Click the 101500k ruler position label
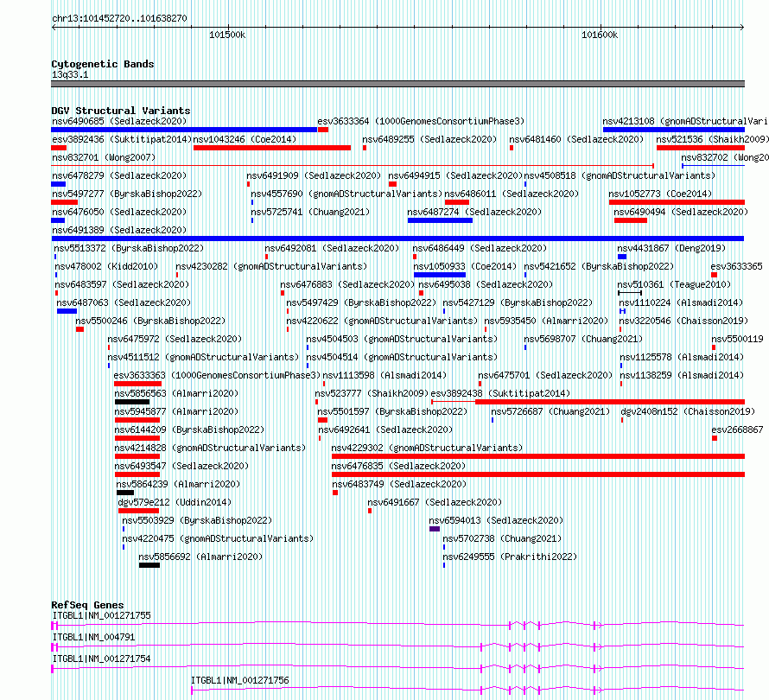The width and height of the screenshot is (769, 700). tap(227, 35)
